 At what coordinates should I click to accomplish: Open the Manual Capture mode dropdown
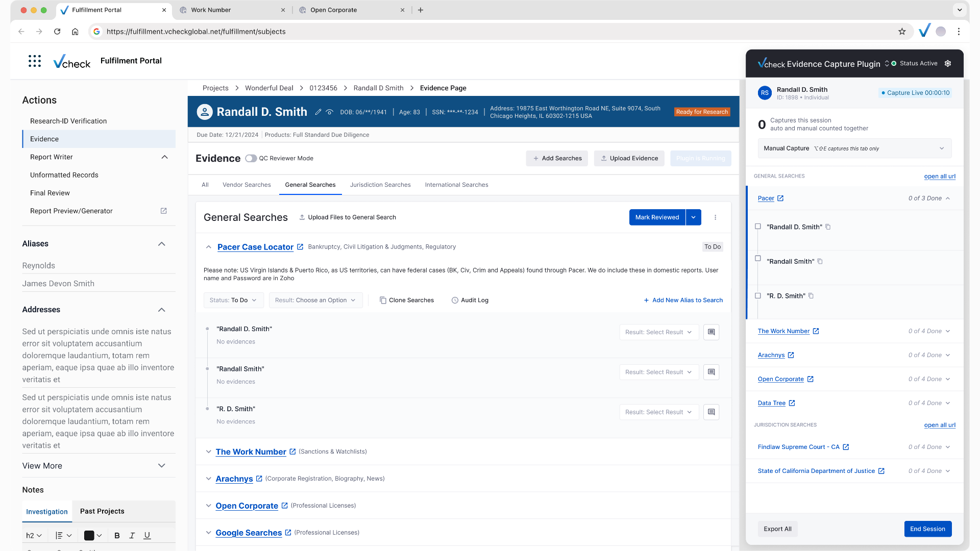coord(854,148)
